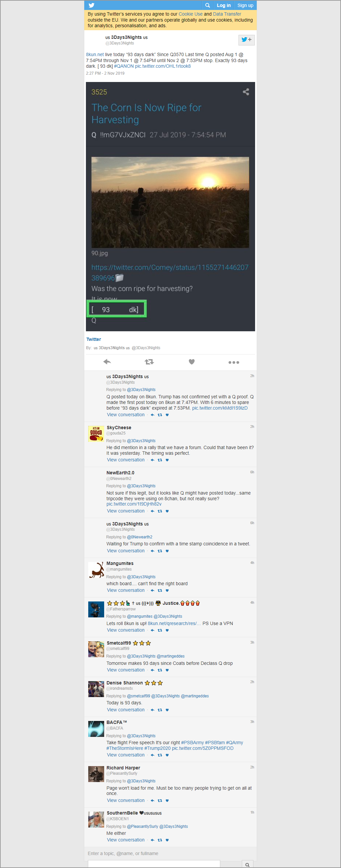Viewport: 341px width, 868px height.
Task: Click the #TheStormIsHere hashtag
Action: 124,749
